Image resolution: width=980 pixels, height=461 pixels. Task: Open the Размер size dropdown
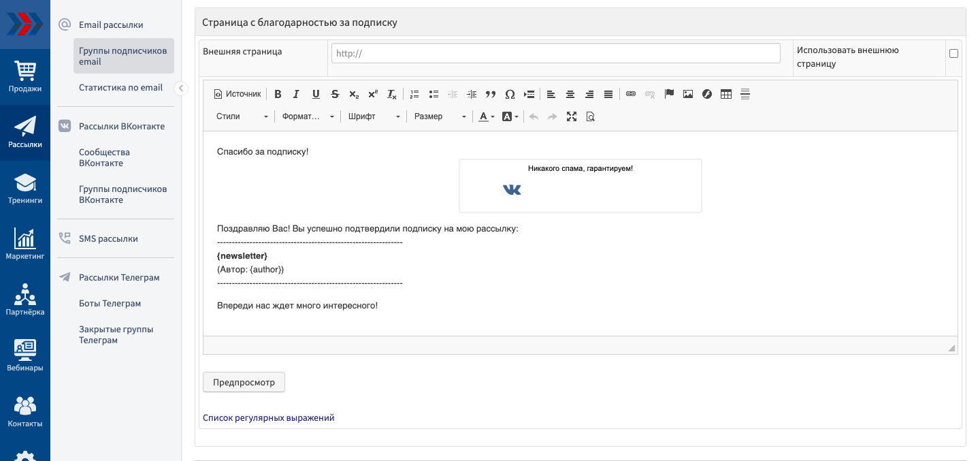[440, 116]
